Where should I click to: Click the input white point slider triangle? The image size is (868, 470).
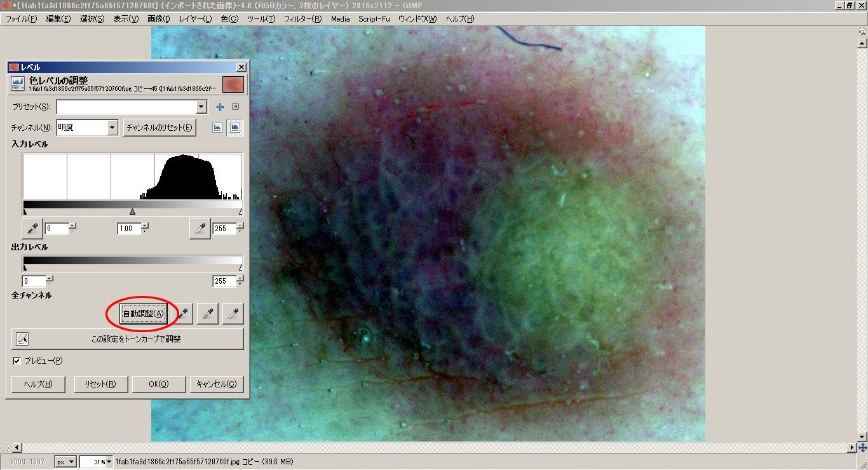tap(240, 211)
